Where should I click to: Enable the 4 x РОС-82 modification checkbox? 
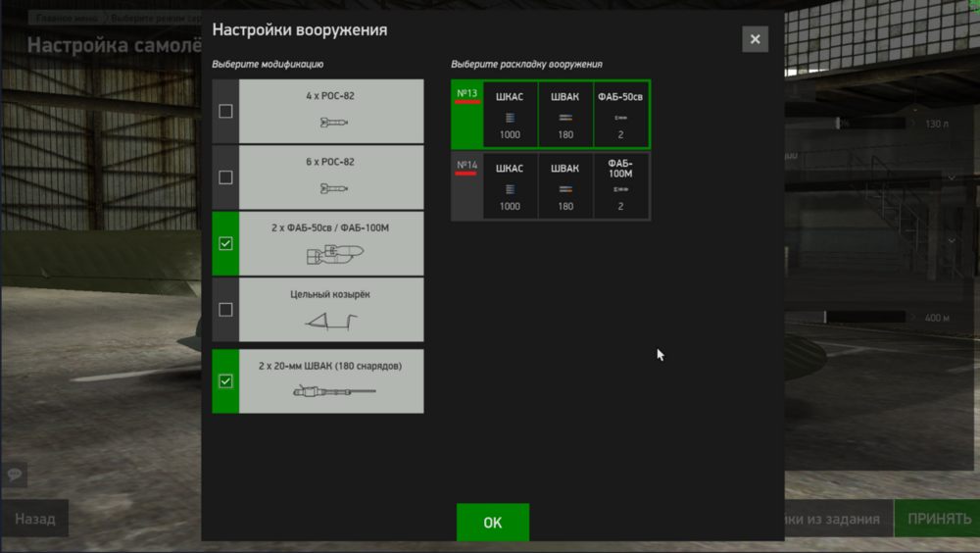[x=225, y=112]
